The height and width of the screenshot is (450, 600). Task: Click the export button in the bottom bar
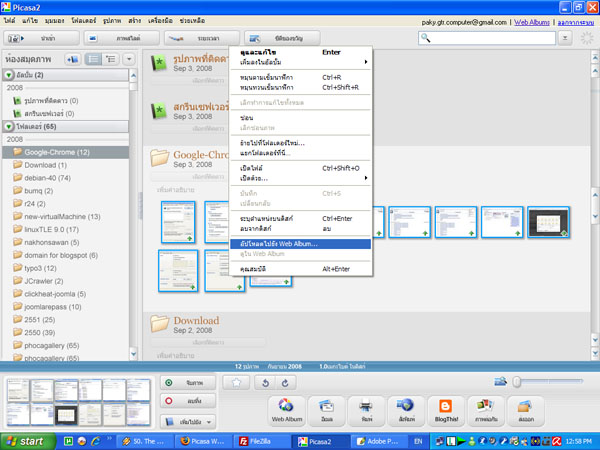click(x=526, y=411)
